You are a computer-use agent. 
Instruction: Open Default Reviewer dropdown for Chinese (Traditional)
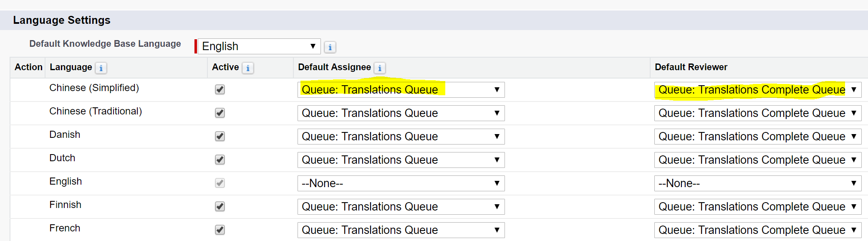757,113
